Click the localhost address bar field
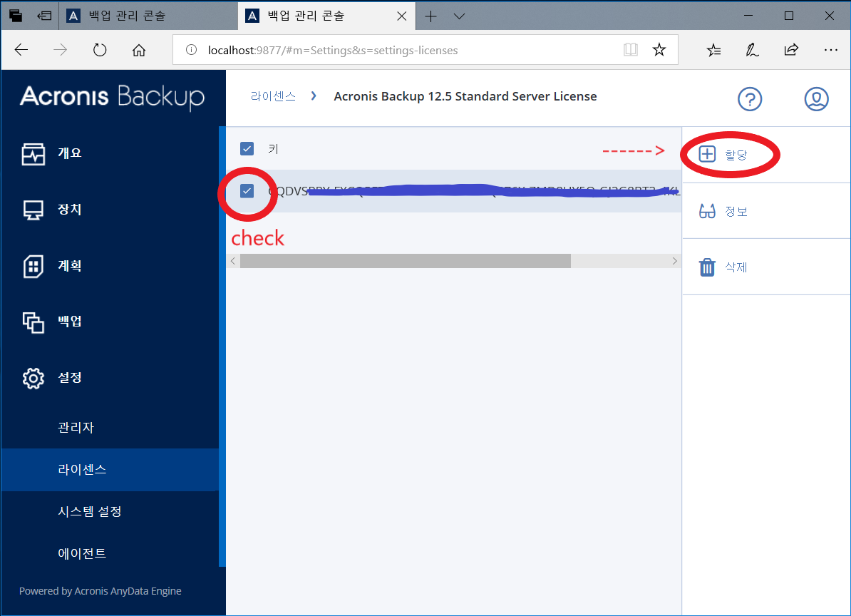Screen dimensions: 851x616 click(425, 50)
